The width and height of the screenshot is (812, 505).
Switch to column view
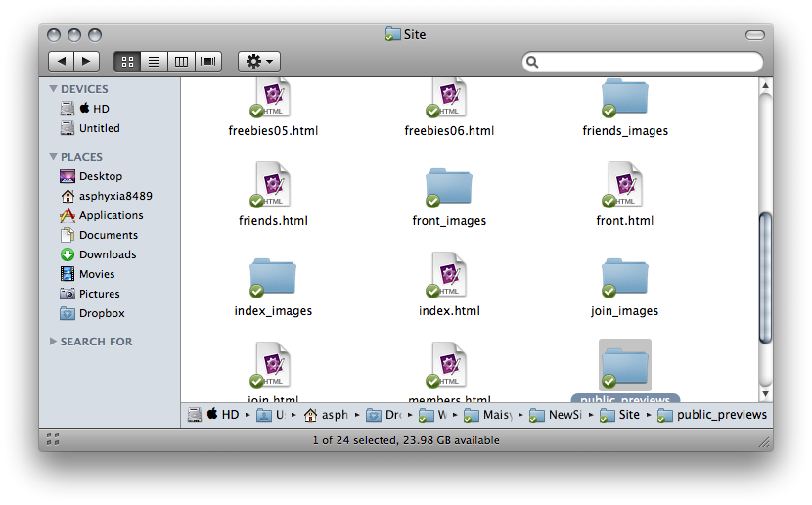pyautogui.click(x=181, y=62)
